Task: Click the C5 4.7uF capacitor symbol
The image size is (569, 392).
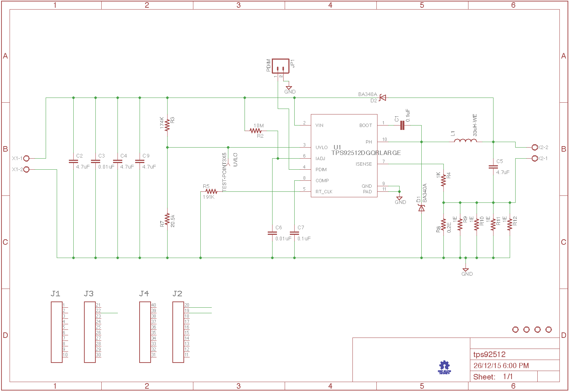Action: [x=493, y=167]
